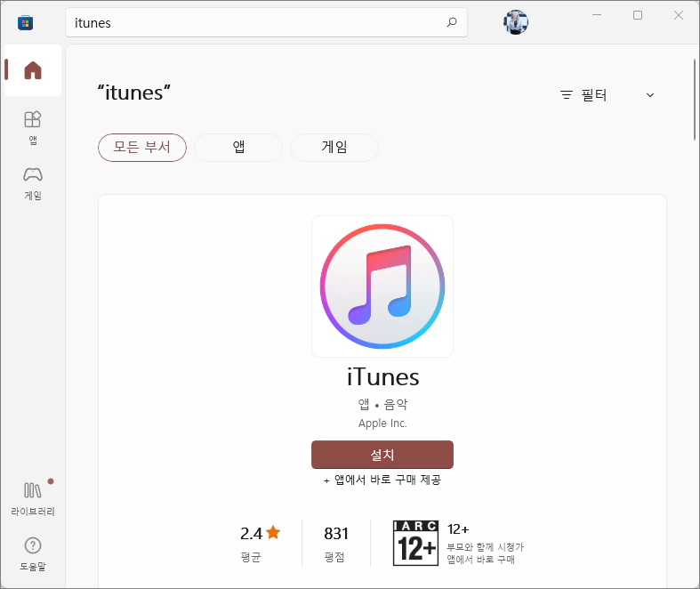
Task: Click the in-app purchase notice text
Action: pyautogui.click(x=382, y=480)
